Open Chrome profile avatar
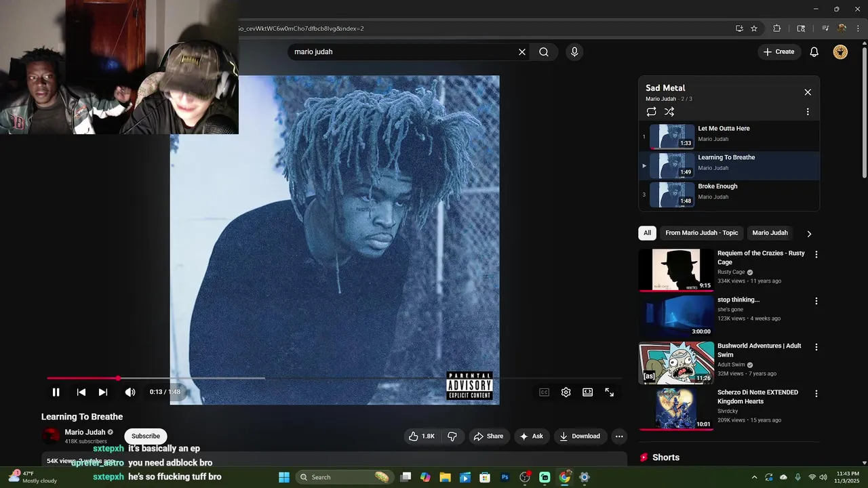The height and width of the screenshot is (488, 868). click(x=842, y=28)
